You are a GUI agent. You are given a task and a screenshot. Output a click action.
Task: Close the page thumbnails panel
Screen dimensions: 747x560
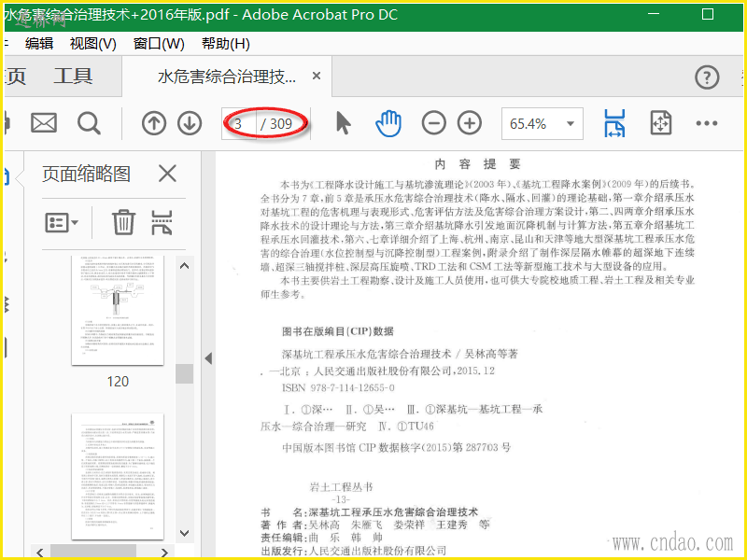(167, 174)
